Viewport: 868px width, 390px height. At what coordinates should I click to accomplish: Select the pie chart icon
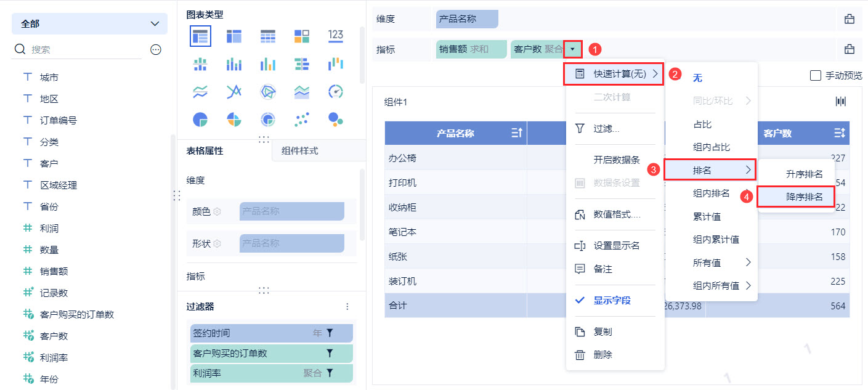pos(200,120)
